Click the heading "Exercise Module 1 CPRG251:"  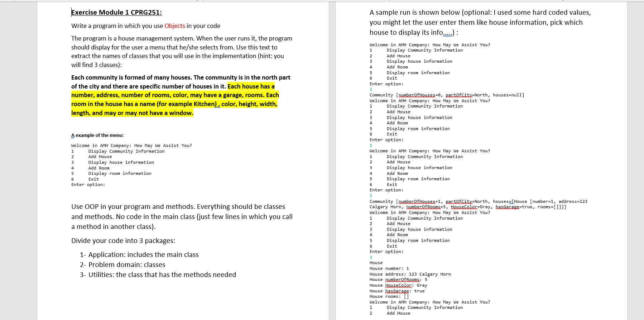(116, 13)
